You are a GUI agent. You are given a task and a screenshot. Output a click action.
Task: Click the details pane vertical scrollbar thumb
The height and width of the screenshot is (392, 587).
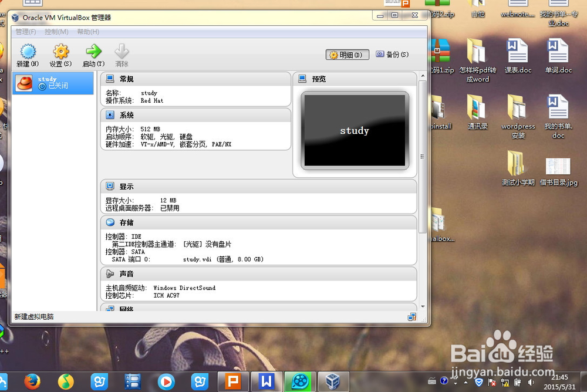point(423,157)
